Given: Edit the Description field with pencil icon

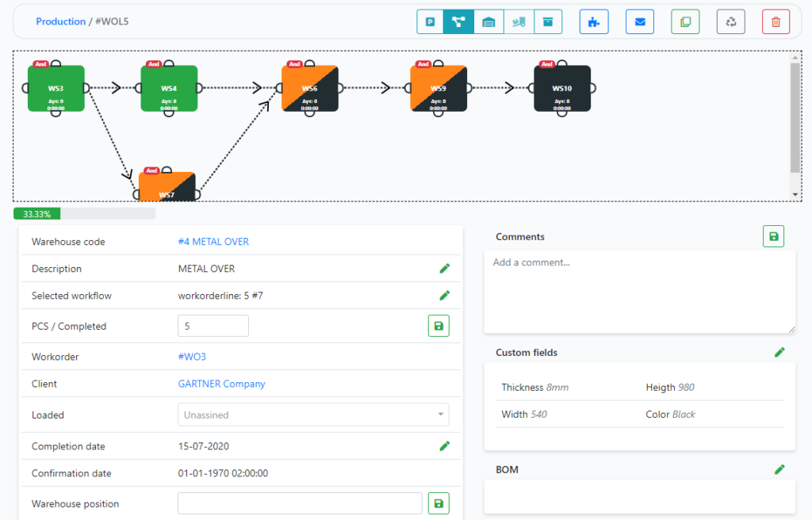Looking at the screenshot, I should [444, 269].
